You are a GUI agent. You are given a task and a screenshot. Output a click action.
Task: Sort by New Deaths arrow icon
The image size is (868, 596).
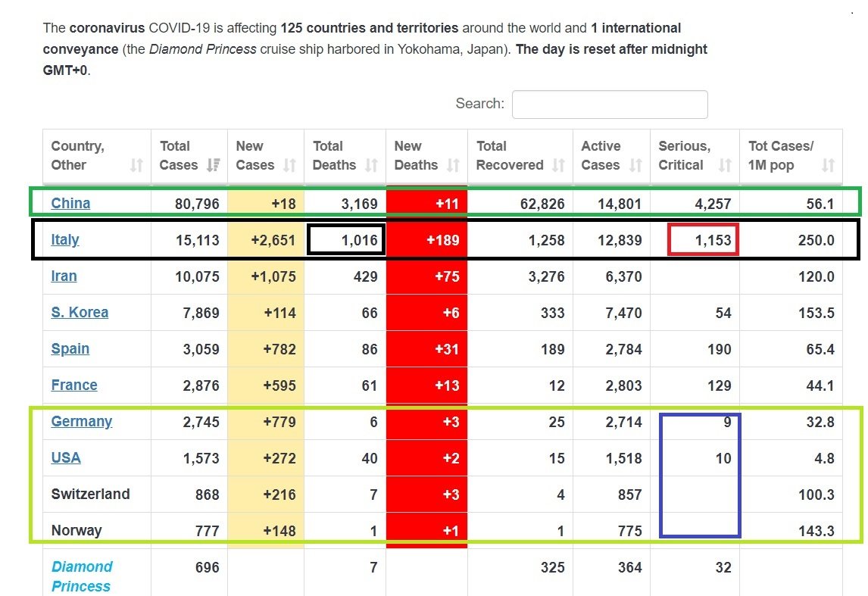(454, 165)
